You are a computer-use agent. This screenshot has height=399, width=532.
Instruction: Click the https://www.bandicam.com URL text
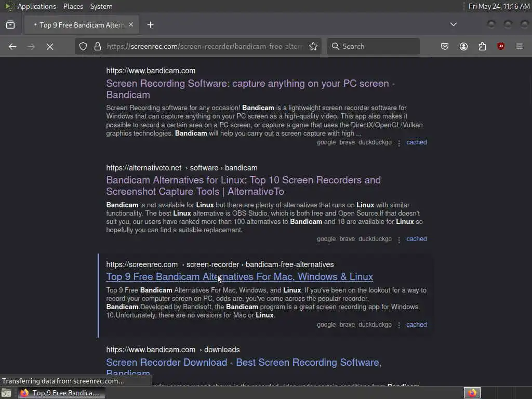pyautogui.click(x=151, y=71)
